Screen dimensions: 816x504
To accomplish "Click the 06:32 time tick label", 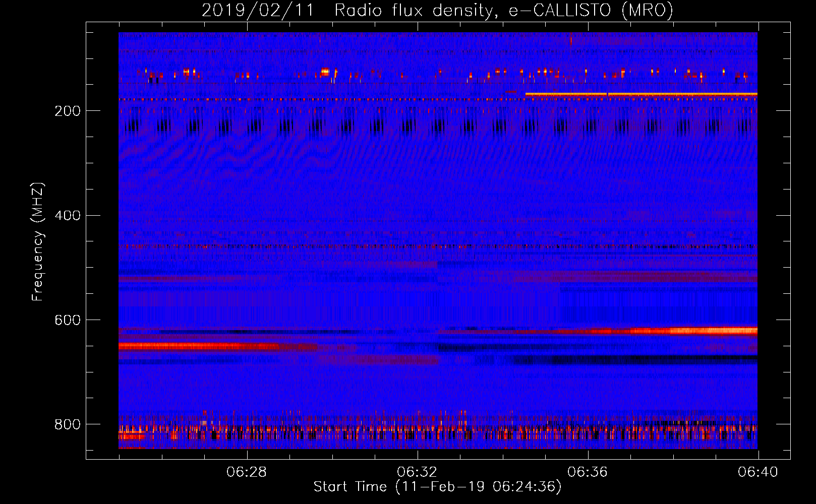I will coord(417,472).
